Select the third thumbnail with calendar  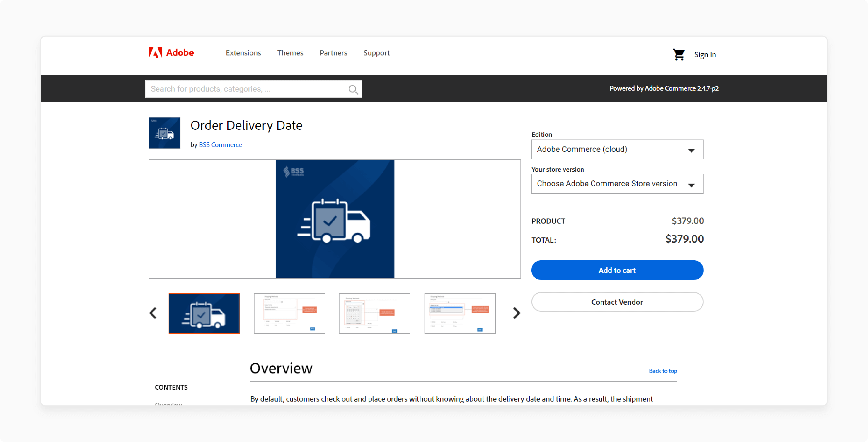point(375,313)
